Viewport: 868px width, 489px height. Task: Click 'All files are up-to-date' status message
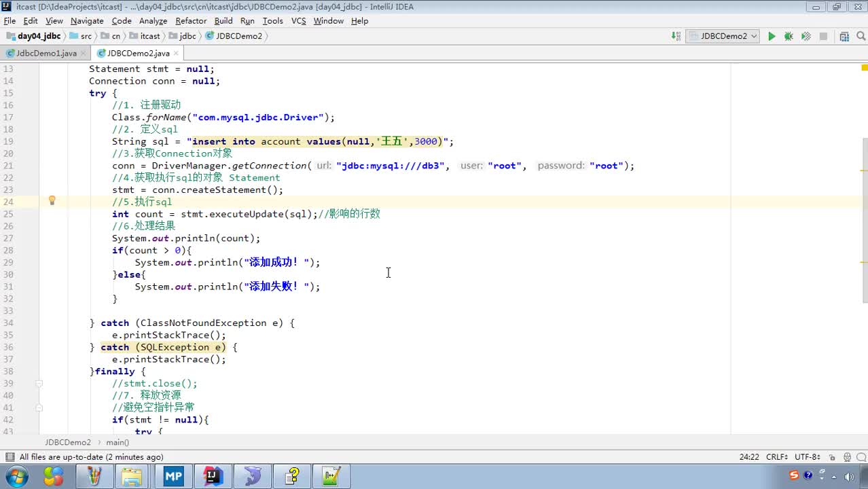coord(91,457)
